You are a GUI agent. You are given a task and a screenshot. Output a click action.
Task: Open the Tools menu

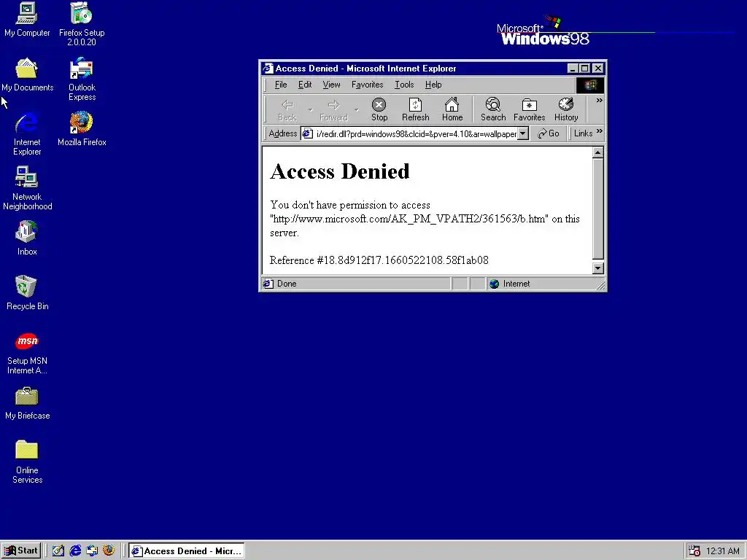tap(404, 85)
